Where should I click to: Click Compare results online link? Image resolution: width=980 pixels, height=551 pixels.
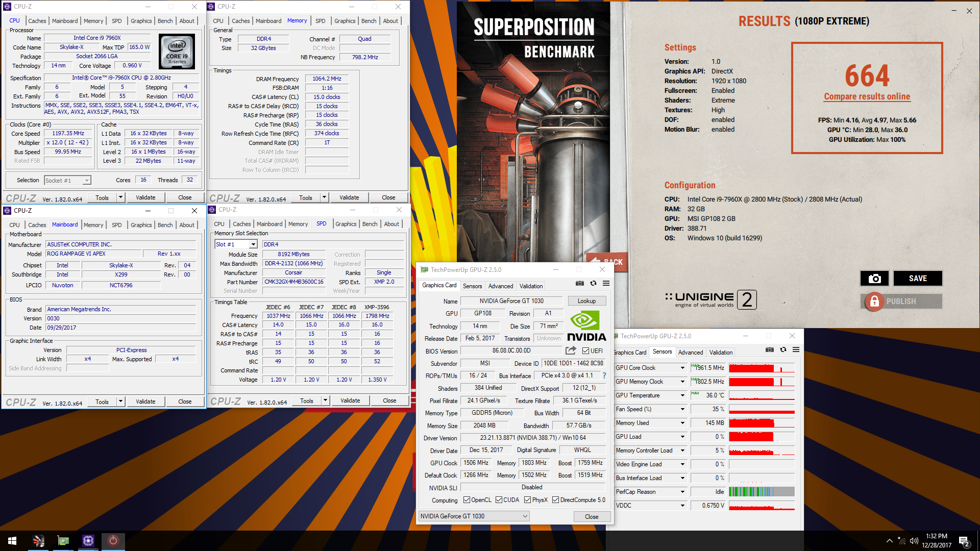click(867, 96)
